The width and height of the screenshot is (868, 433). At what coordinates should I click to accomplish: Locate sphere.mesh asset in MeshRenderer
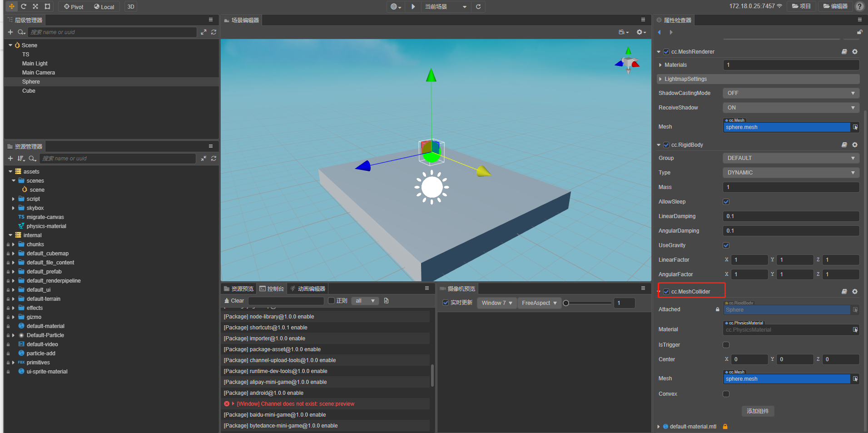click(x=855, y=127)
